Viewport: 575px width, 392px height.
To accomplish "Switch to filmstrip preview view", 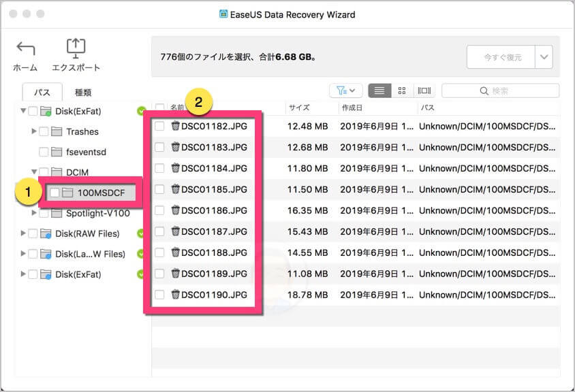I will [x=424, y=91].
